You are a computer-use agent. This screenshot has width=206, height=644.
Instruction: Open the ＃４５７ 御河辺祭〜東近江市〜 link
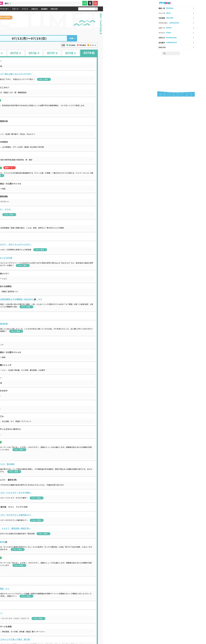coord(15,529)
